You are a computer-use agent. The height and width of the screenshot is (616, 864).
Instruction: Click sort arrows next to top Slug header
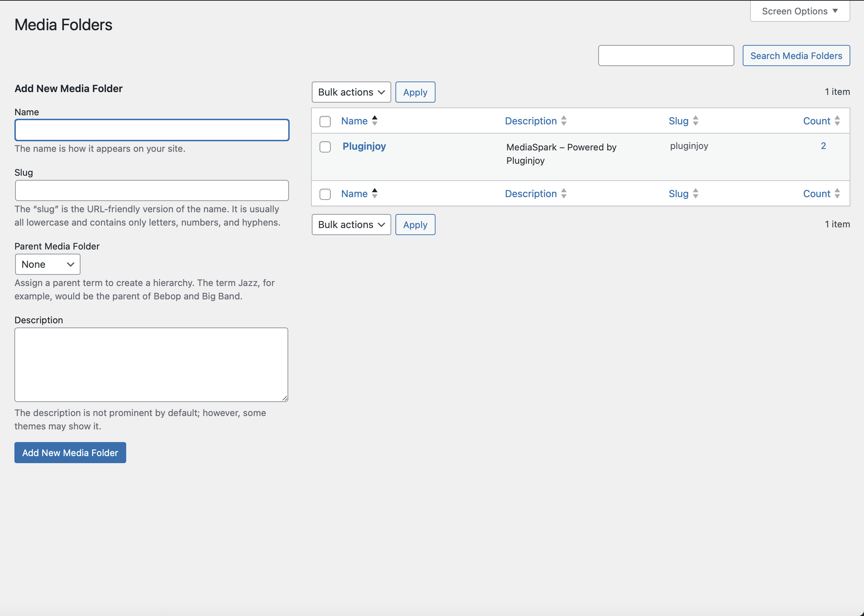695,121
